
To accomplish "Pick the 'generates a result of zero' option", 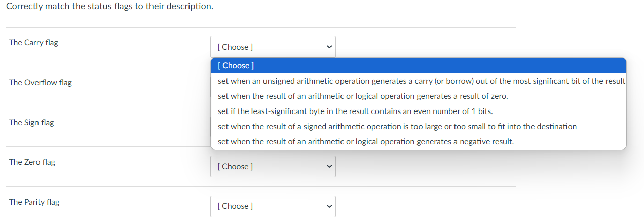I will tap(363, 96).
